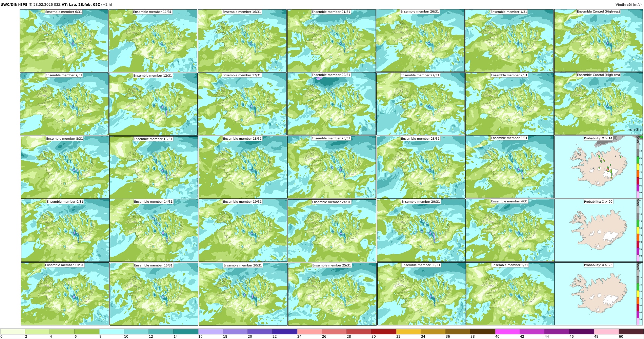Click the 'Vindhraði (m/s)' unit label
The height and width of the screenshot is (339, 644).
[628, 4]
